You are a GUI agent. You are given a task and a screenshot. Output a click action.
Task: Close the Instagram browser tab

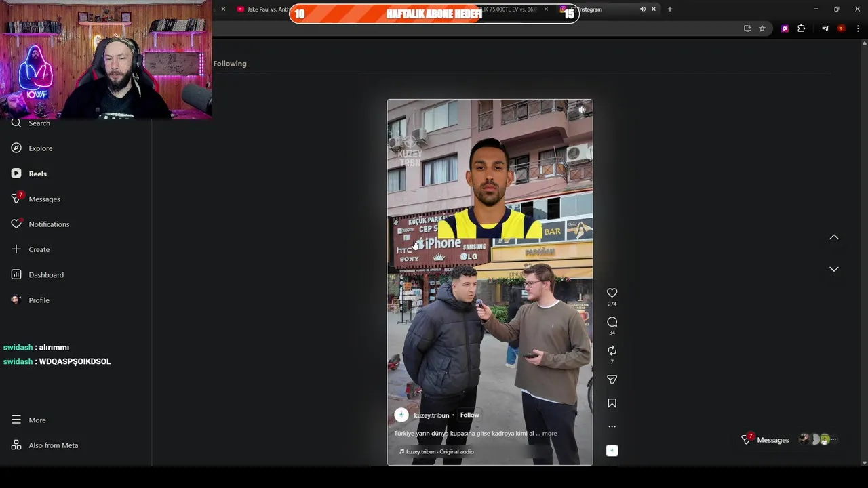(x=654, y=9)
